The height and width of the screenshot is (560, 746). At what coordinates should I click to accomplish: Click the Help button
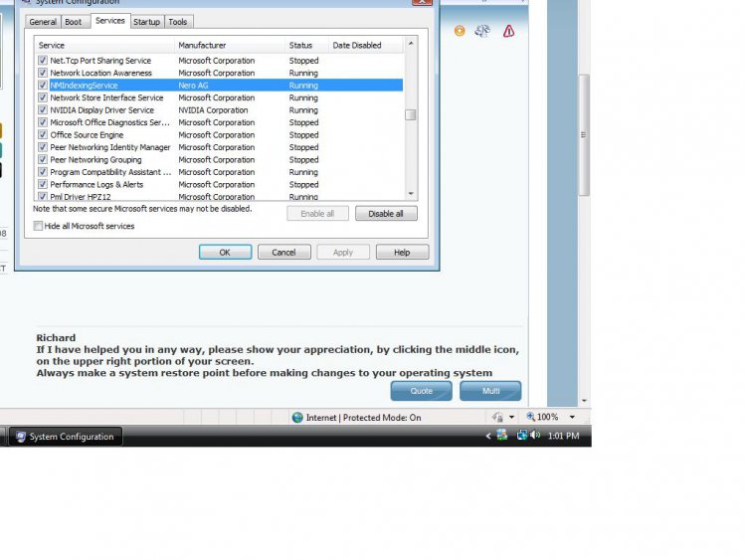[x=402, y=253]
